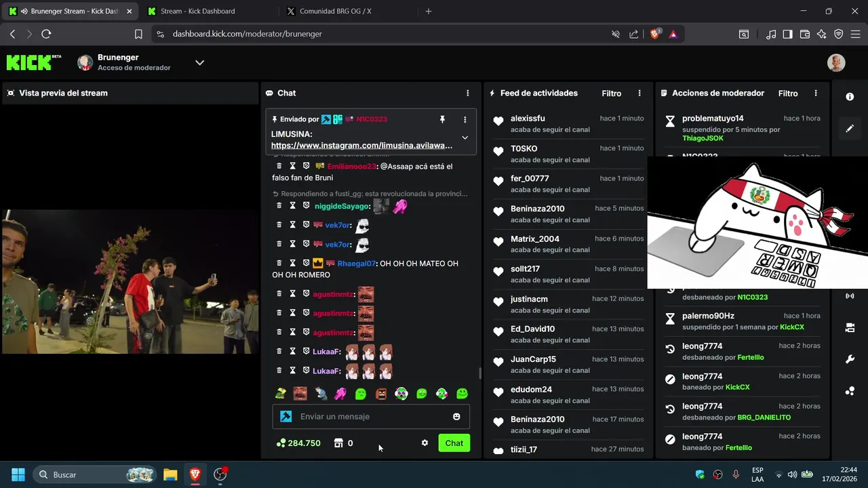Open the info icon in right sidebar
868x488 pixels.
(x=850, y=97)
